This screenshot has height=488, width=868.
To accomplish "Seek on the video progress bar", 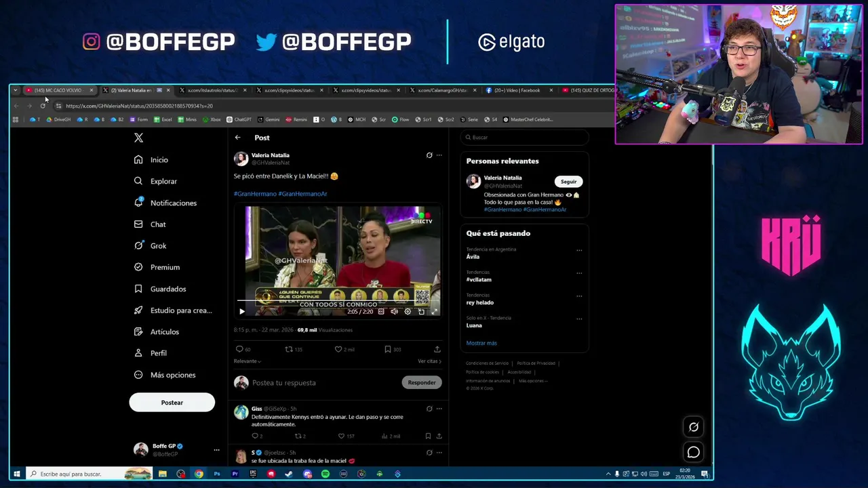I will [338, 300].
